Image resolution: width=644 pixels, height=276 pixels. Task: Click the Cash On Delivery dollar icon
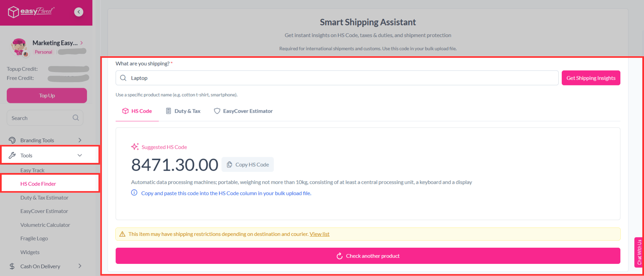tap(12, 266)
